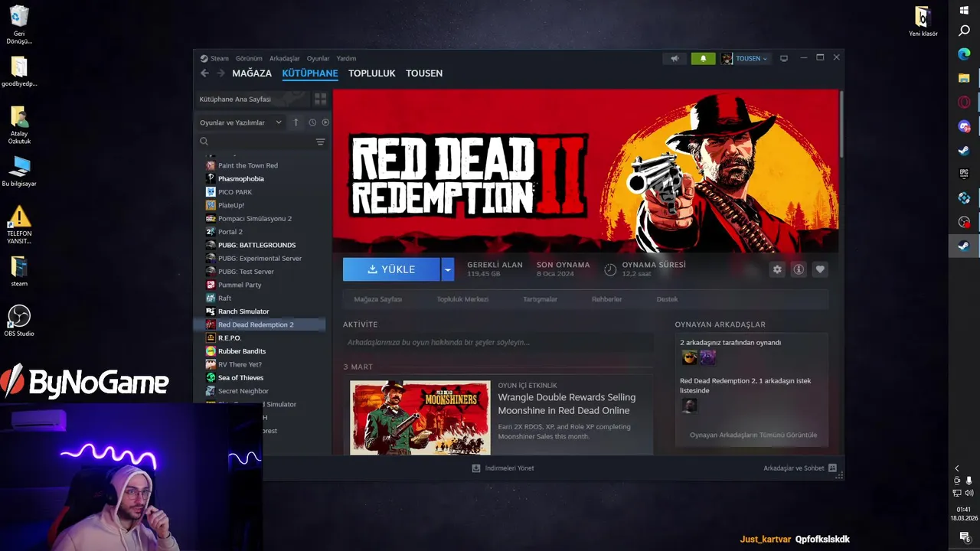Image resolution: width=980 pixels, height=551 pixels.
Task: Open Mağaza Sayfası link
Action: (x=378, y=299)
